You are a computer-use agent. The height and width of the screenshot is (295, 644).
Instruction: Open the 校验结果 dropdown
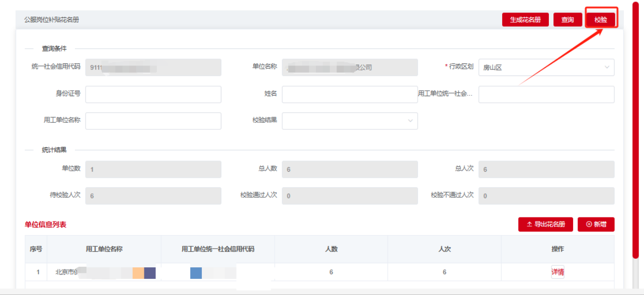410,121
